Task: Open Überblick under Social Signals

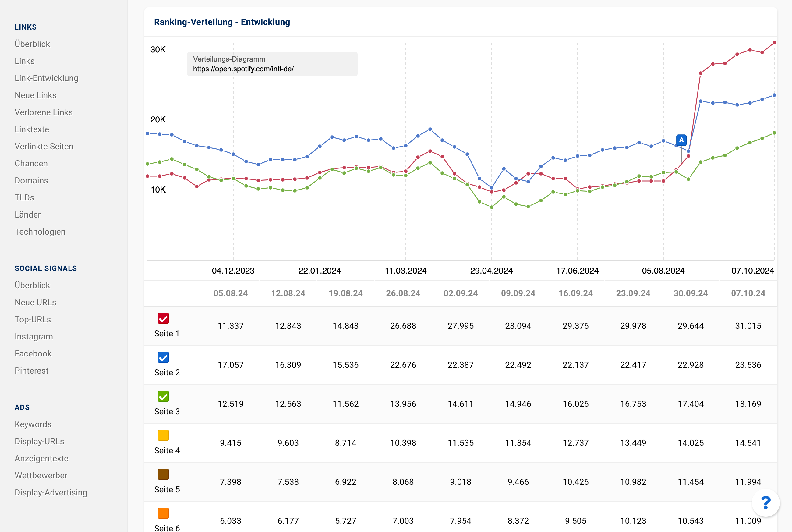Action: pyautogui.click(x=32, y=285)
